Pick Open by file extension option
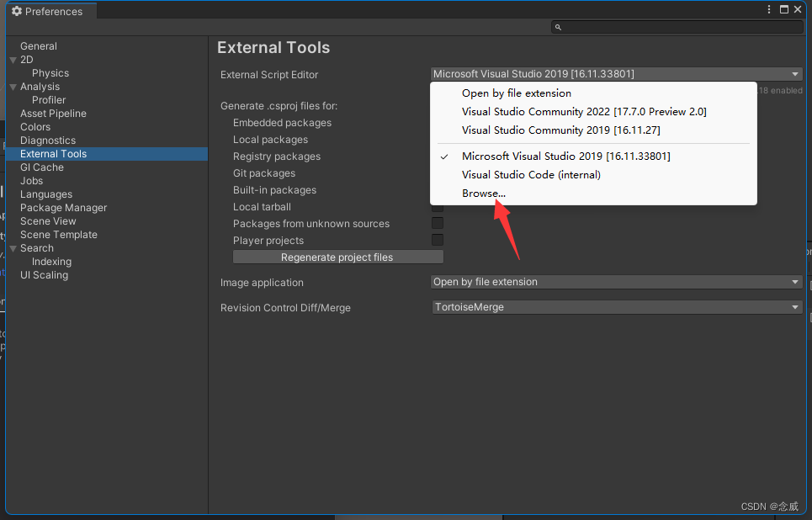The width and height of the screenshot is (812, 520). (x=516, y=93)
